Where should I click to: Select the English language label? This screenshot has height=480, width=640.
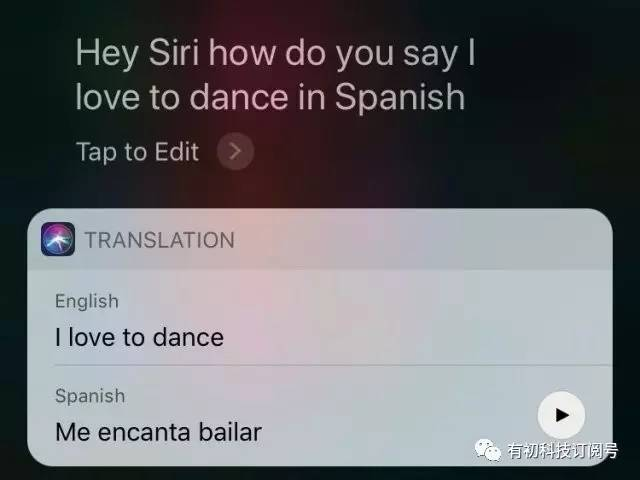coord(87,302)
